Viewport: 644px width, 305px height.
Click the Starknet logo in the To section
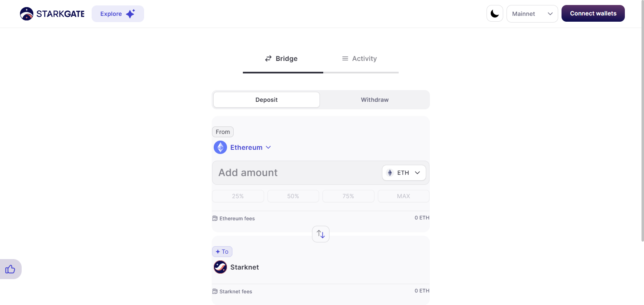point(220,267)
